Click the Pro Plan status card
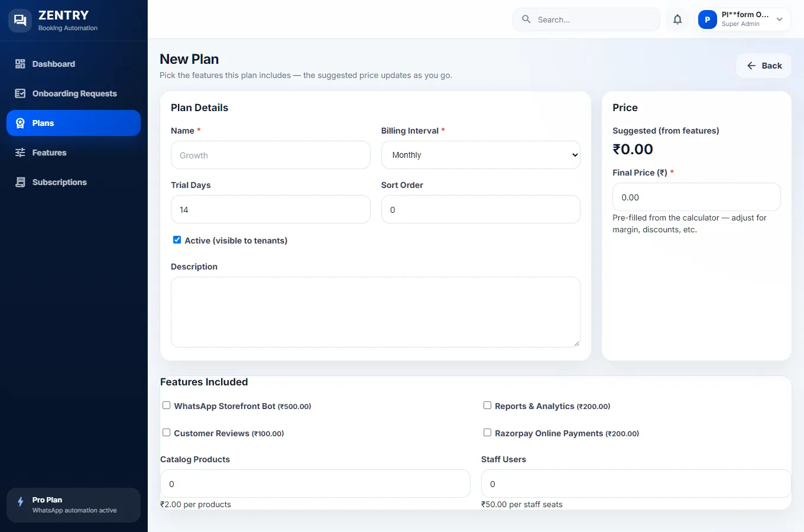The height and width of the screenshot is (532, 804). point(73,505)
